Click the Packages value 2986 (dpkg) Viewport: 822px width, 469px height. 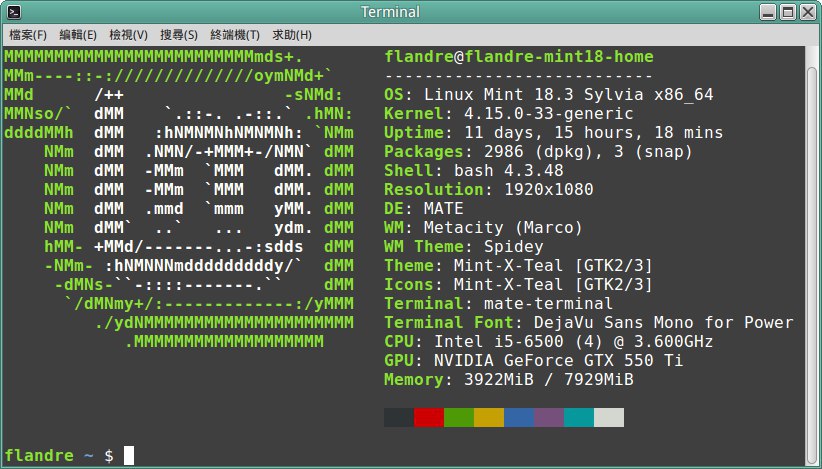(588, 151)
